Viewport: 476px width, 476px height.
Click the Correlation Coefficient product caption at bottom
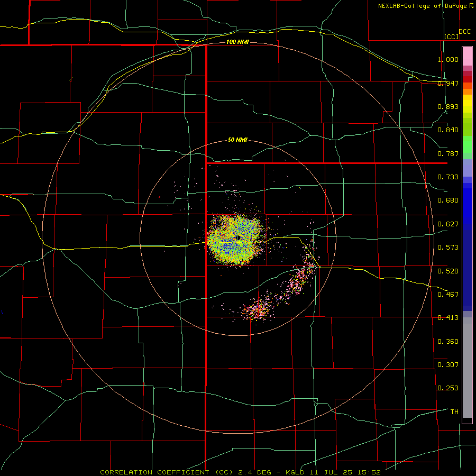pyautogui.click(x=240, y=472)
